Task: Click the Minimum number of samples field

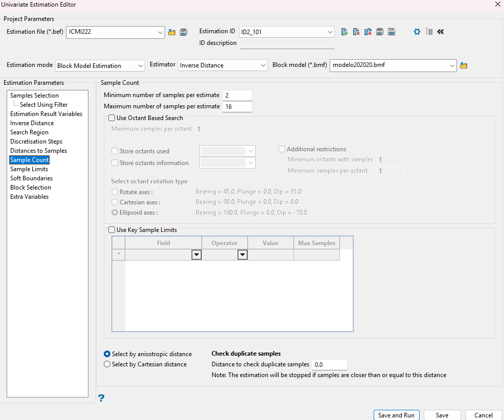Action: click(x=237, y=96)
